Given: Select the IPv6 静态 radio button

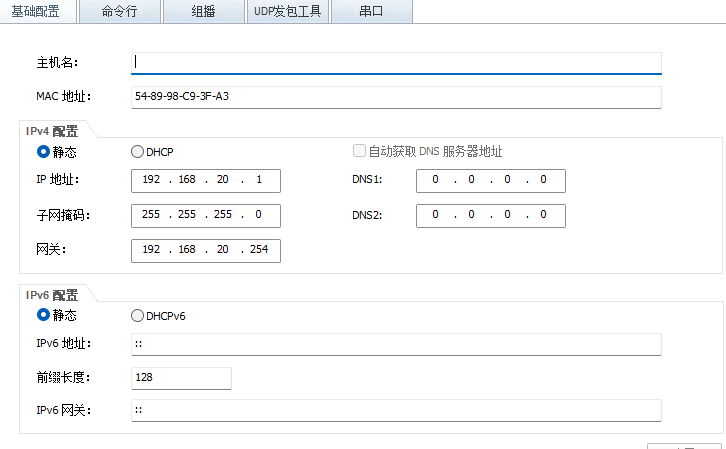Looking at the screenshot, I should point(43,315).
